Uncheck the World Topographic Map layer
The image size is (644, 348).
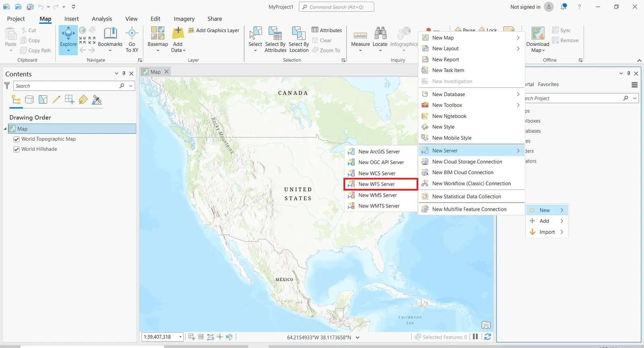click(17, 139)
